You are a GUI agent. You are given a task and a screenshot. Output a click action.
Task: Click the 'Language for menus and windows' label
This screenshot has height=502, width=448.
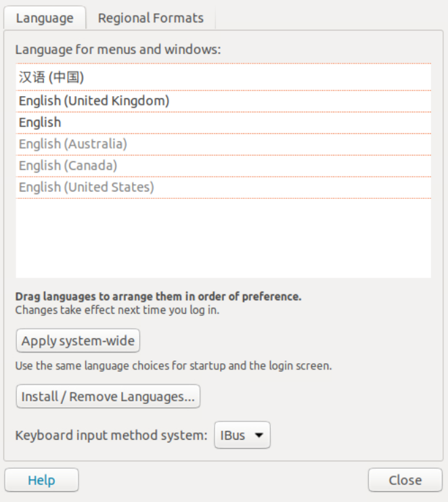tap(118, 49)
